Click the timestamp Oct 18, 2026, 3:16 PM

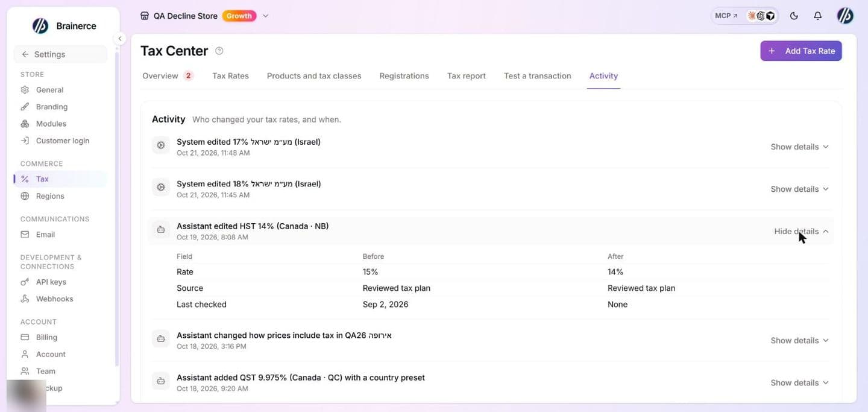(212, 346)
